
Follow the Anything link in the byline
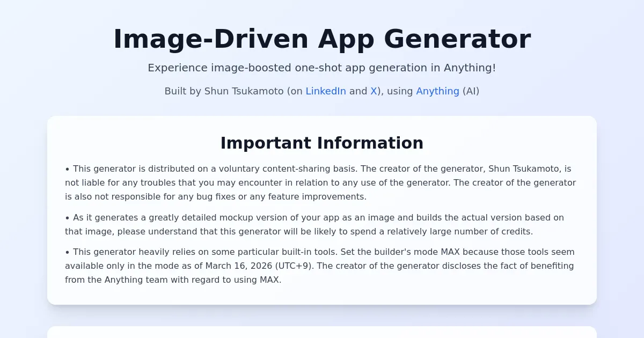(x=437, y=91)
